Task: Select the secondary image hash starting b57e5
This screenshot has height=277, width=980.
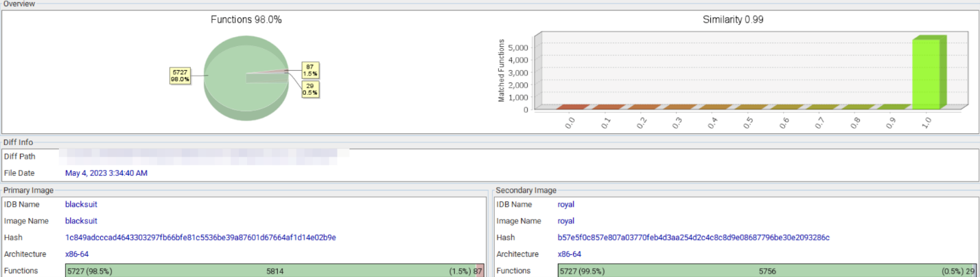Action: 693,238
